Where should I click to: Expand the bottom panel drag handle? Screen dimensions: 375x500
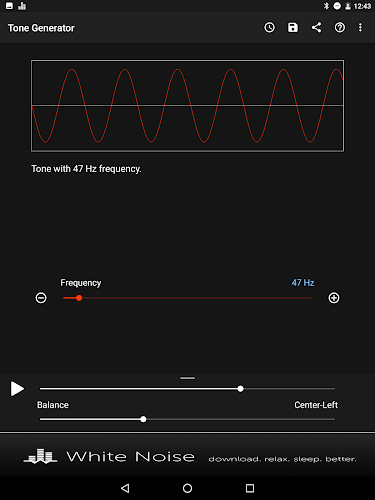click(x=187, y=378)
